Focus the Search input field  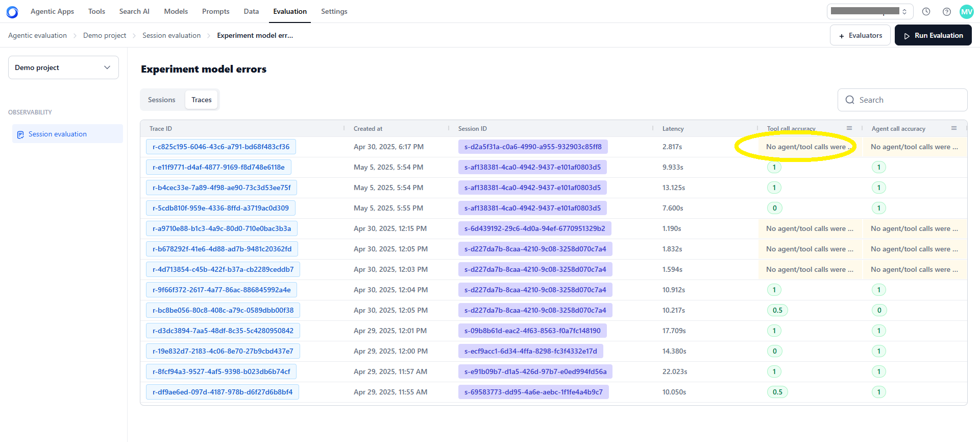click(902, 100)
